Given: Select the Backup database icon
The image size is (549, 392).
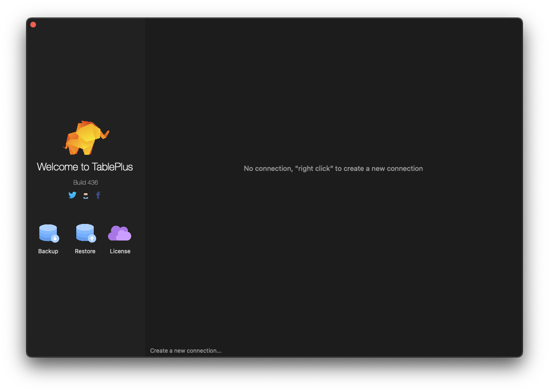Looking at the screenshot, I should click(48, 232).
